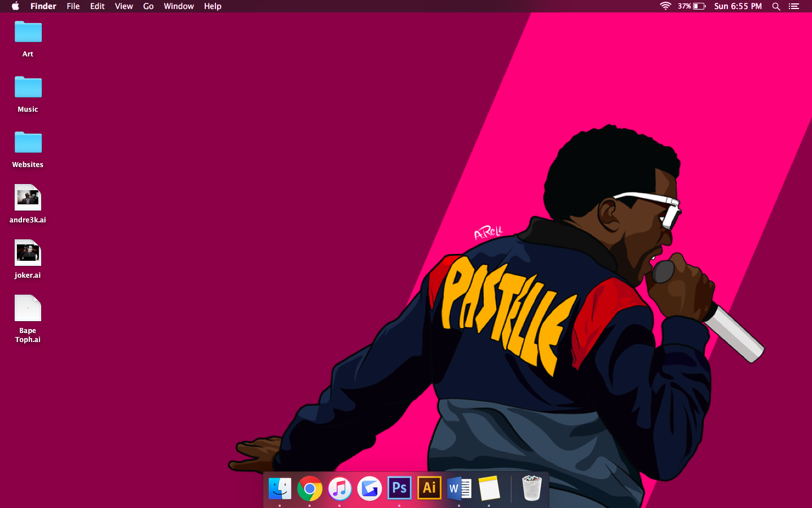The image size is (812, 508).
Task: Open Notification Center list icon
Action: pyautogui.click(x=794, y=6)
